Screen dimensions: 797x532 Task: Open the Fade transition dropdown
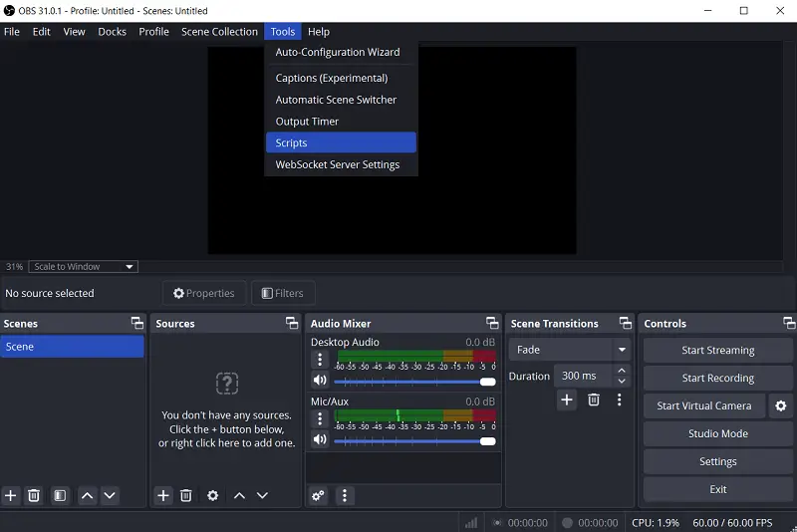click(569, 350)
